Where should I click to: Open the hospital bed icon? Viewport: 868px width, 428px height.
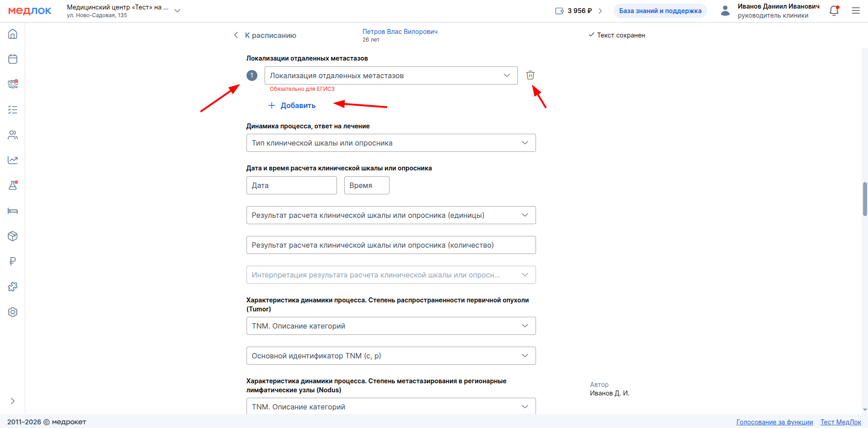pos(13,211)
